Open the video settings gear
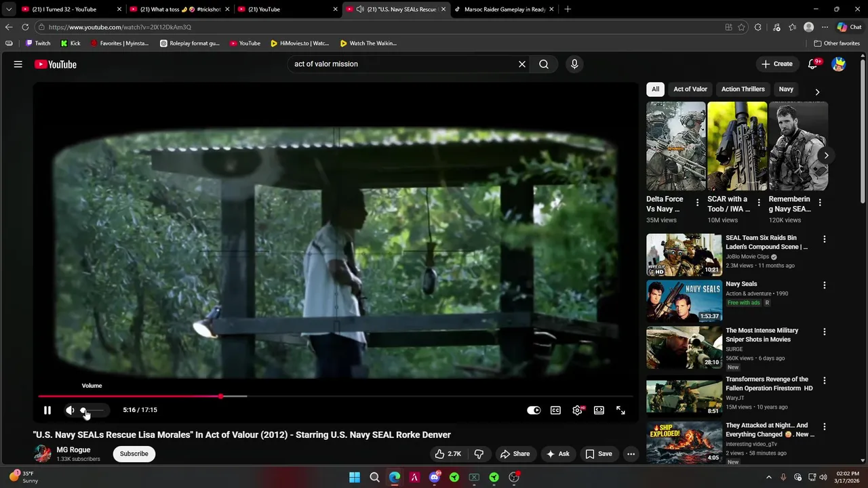 pyautogui.click(x=577, y=410)
